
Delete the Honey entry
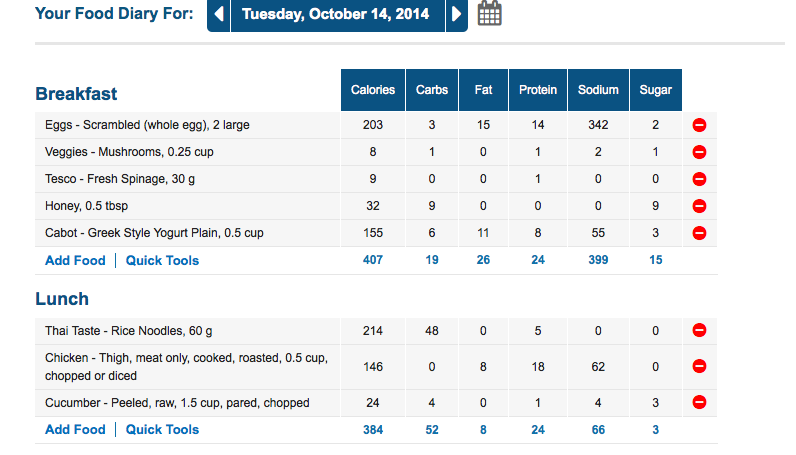[700, 206]
